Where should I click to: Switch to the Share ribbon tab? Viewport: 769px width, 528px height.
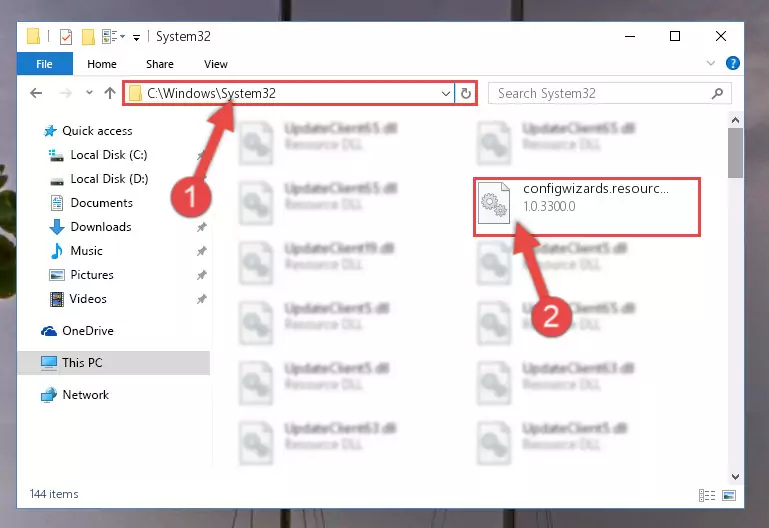click(160, 64)
